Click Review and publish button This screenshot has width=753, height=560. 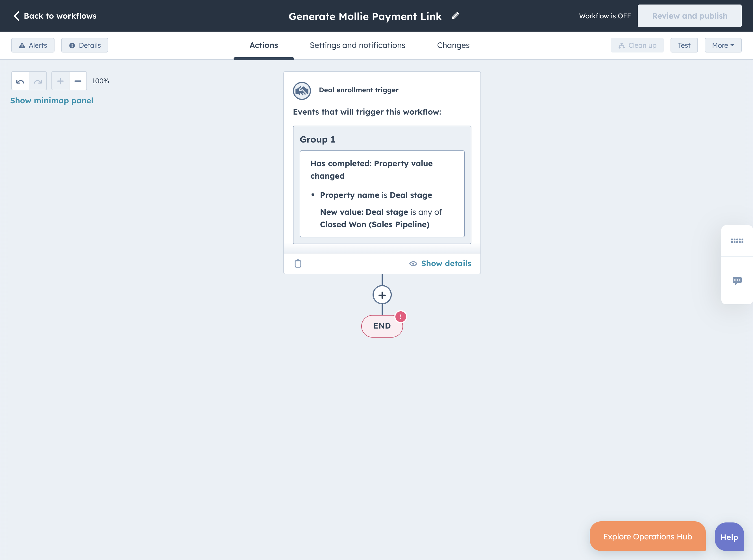pos(689,16)
